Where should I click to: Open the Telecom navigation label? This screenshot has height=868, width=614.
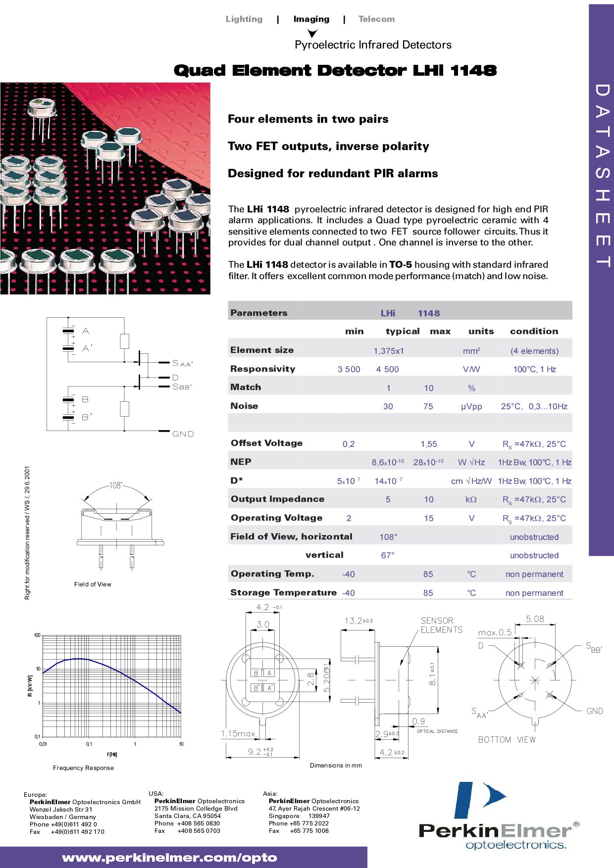376,19
